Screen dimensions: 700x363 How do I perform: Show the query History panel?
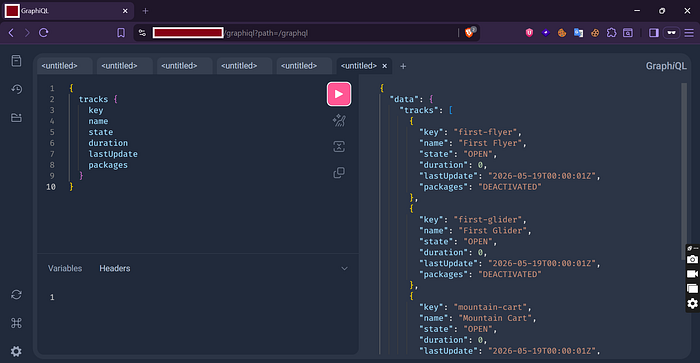tap(17, 89)
